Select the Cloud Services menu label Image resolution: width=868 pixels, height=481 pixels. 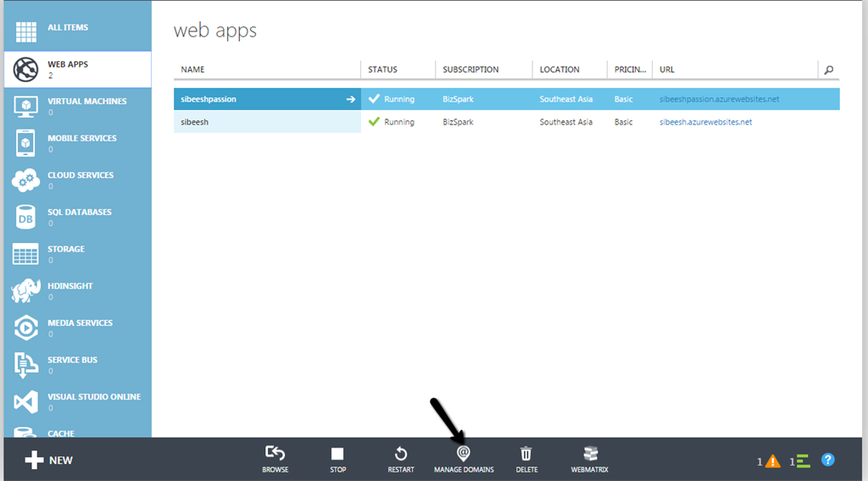pos(81,174)
